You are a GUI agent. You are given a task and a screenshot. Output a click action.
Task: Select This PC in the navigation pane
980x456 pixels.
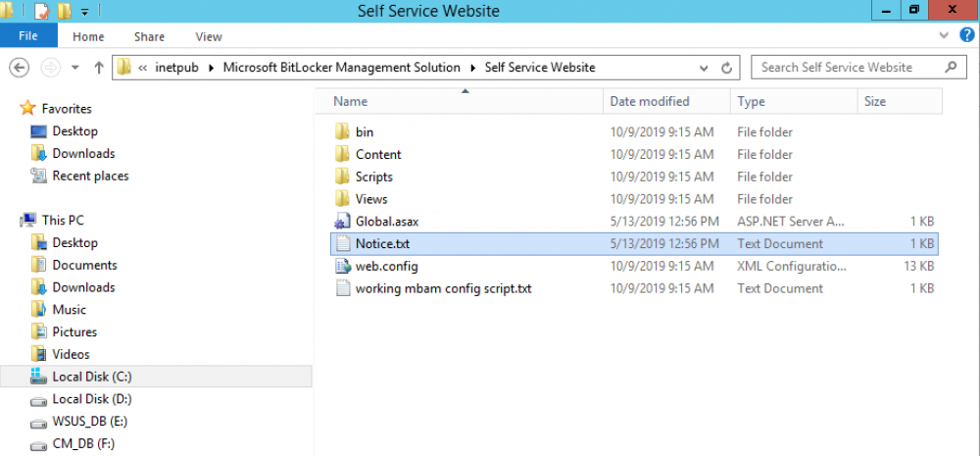click(x=63, y=221)
